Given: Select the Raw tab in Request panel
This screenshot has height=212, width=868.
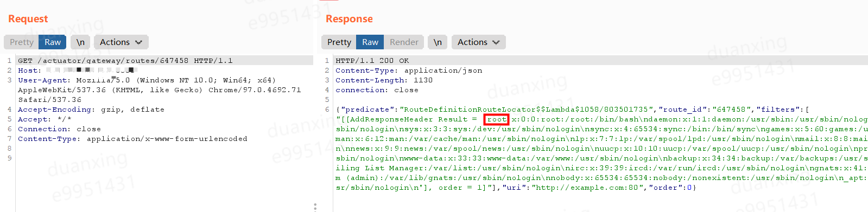Looking at the screenshot, I should (53, 42).
